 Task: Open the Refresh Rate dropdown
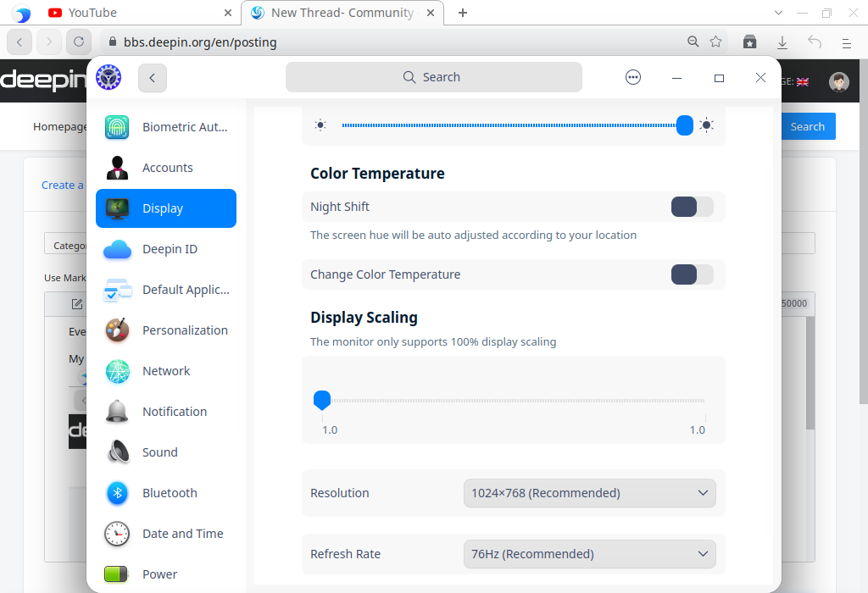tap(590, 554)
